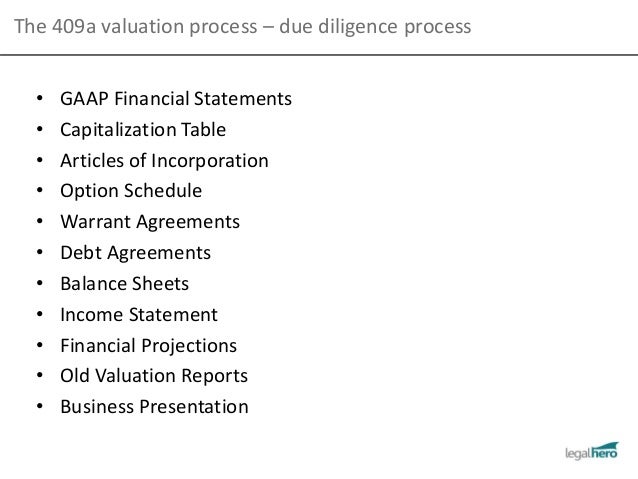Viewport: 638px width, 479px height.
Task: Select the Debt Agreements text
Action: (135, 253)
